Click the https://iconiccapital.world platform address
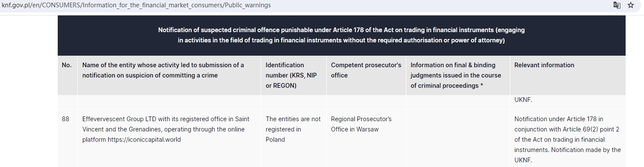Viewport: 644px width, 167px height. pyautogui.click(x=144, y=140)
